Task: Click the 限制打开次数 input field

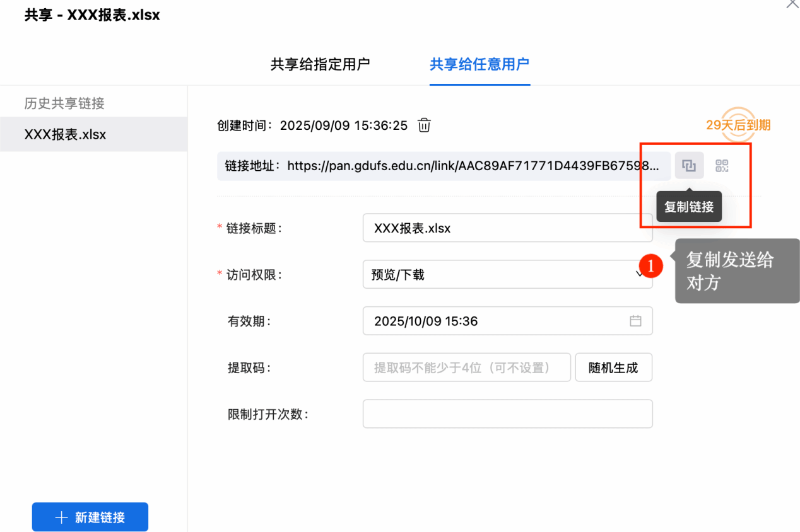Action: coord(507,414)
